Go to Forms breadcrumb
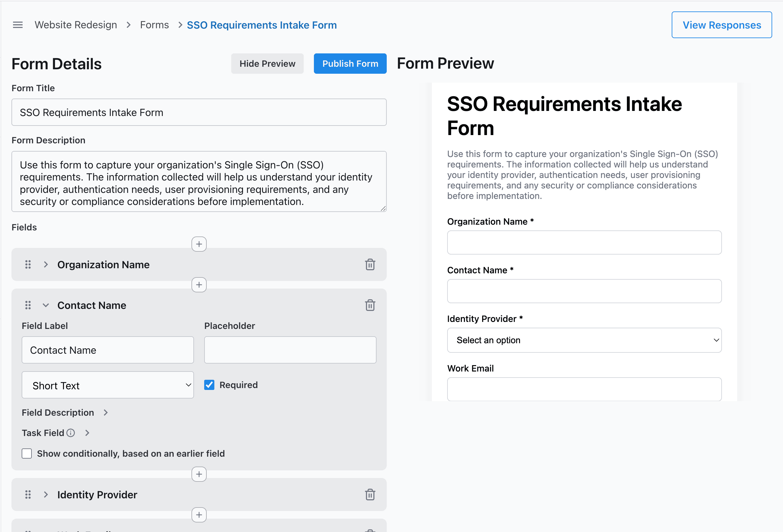 click(x=154, y=25)
